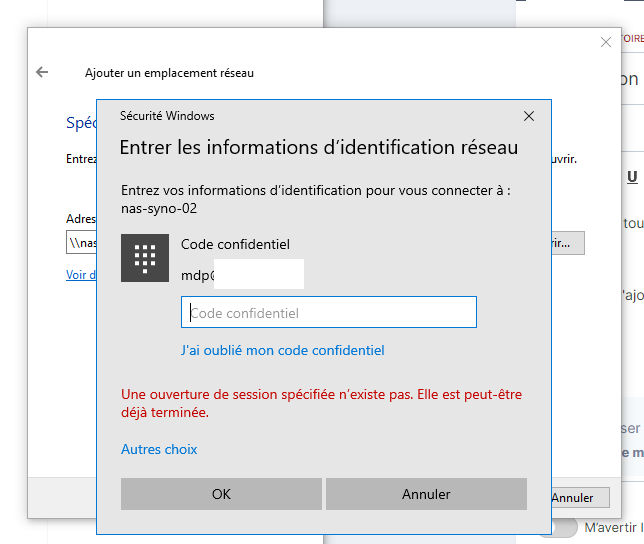
Task: Click the network address field starting \\nas
Action: (x=81, y=243)
